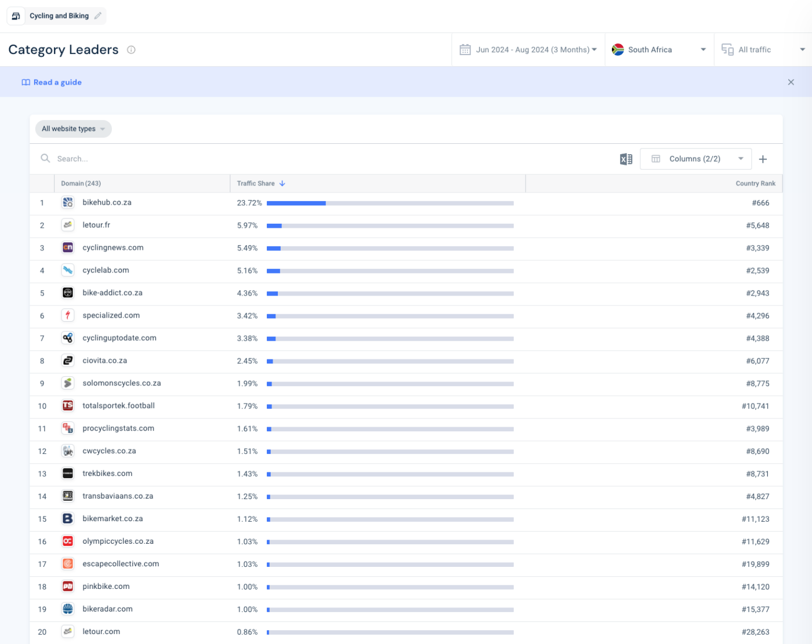Click the calendar icon in date selector

pyautogui.click(x=465, y=50)
